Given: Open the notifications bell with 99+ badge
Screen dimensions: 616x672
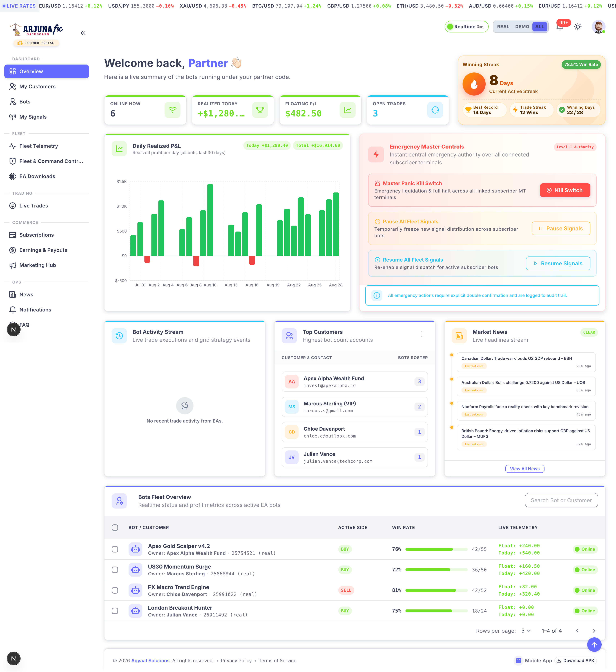Looking at the screenshot, I should click(560, 27).
